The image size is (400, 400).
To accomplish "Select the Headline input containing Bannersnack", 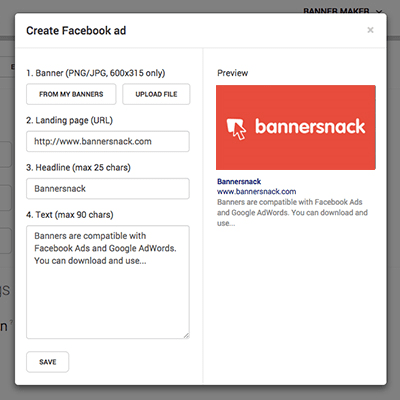I will (108, 189).
